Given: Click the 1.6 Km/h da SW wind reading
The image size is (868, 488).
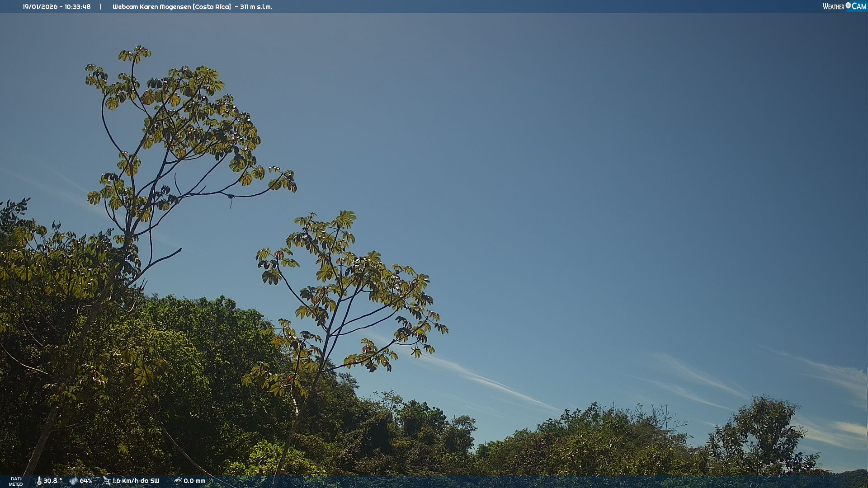Looking at the screenshot, I should [x=136, y=481].
